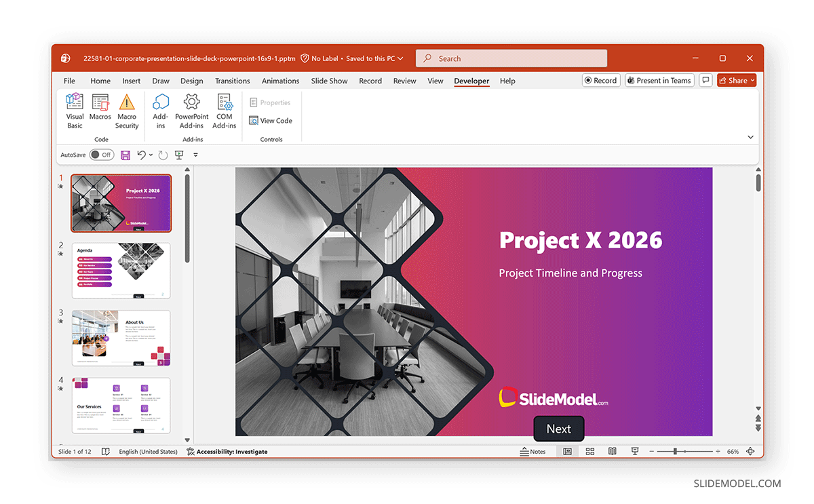Viewport: 814px width, 504px height.
Task: Open Customize Quick Access Toolbar menu
Action: [x=195, y=155]
